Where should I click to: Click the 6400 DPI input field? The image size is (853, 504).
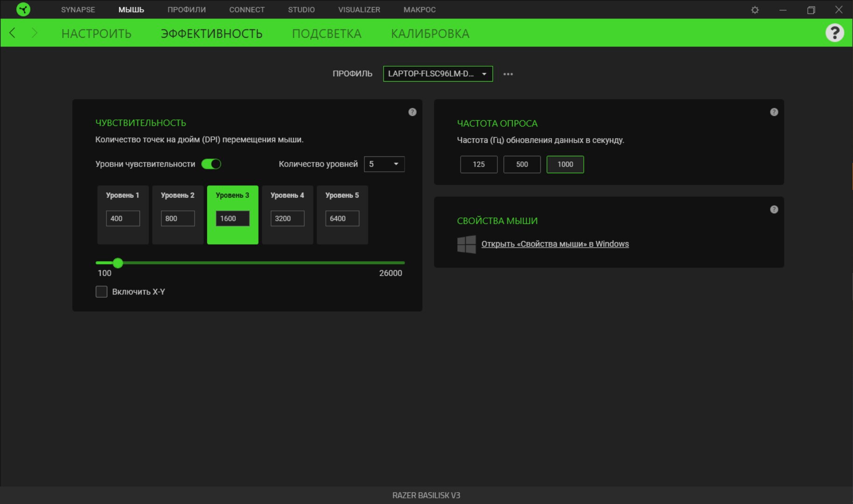point(342,218)
